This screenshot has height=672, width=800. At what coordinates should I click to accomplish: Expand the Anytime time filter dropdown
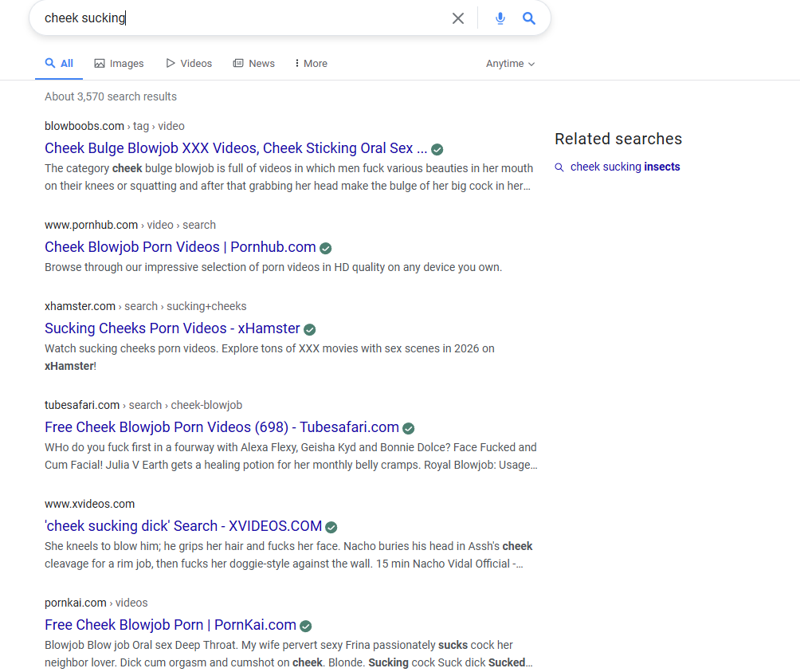coord(510,64)
